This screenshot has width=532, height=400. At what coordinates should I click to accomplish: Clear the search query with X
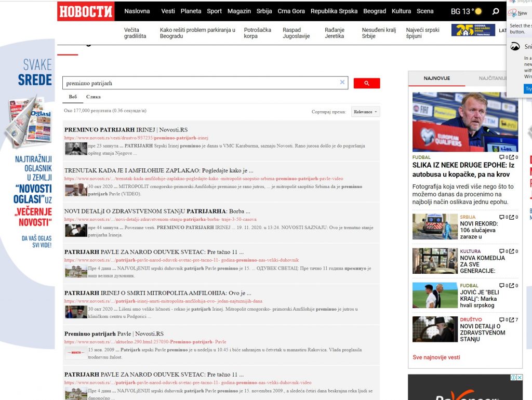342,82
